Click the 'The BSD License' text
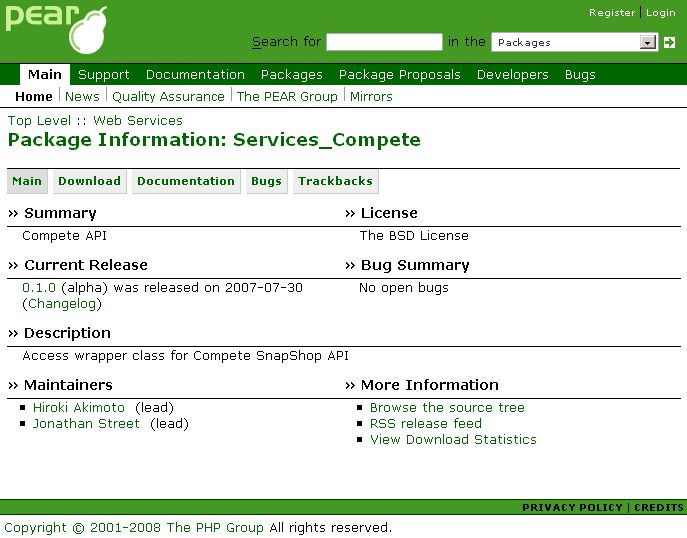 [414, 236]
